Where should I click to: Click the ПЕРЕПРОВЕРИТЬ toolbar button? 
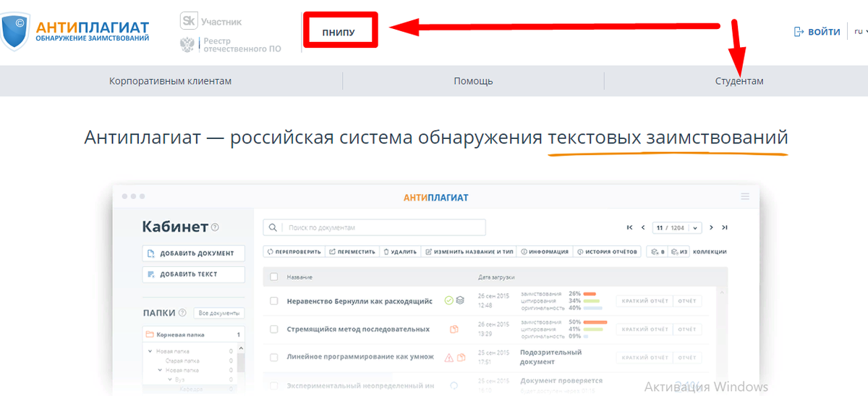pos(294,252)
